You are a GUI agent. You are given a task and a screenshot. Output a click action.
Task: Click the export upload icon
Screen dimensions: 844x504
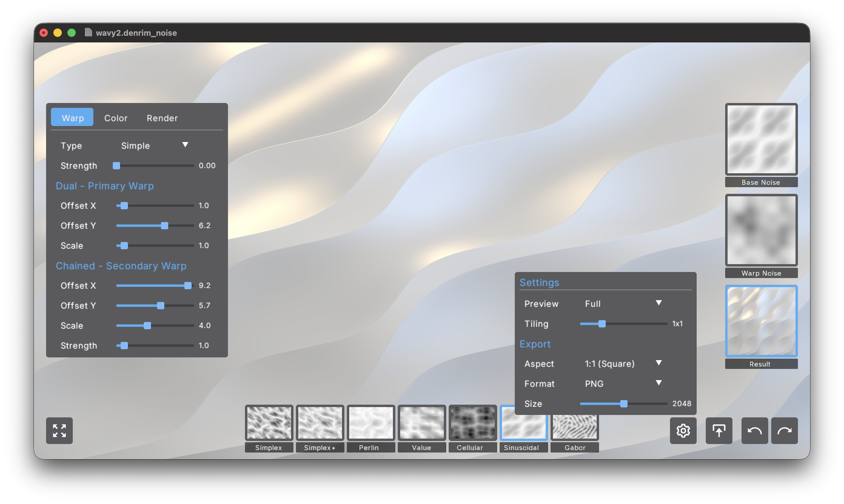(x=719, y=431)
